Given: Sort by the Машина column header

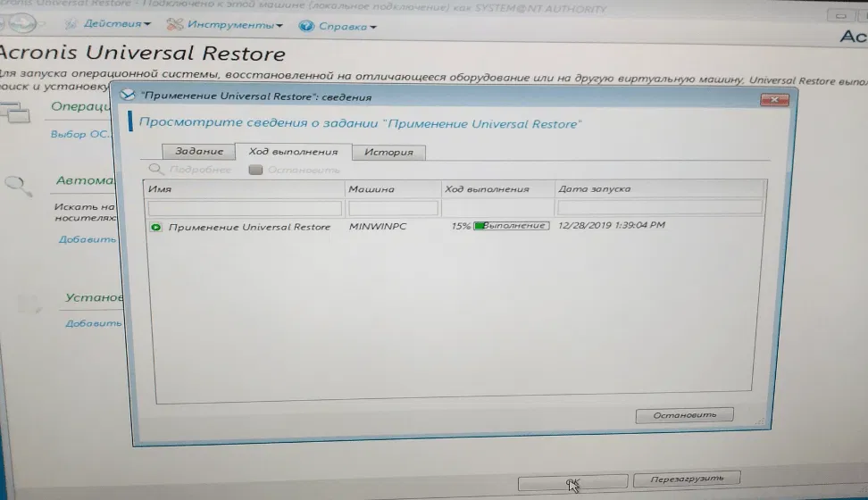Looking at the screenshot, I should 393,188.
